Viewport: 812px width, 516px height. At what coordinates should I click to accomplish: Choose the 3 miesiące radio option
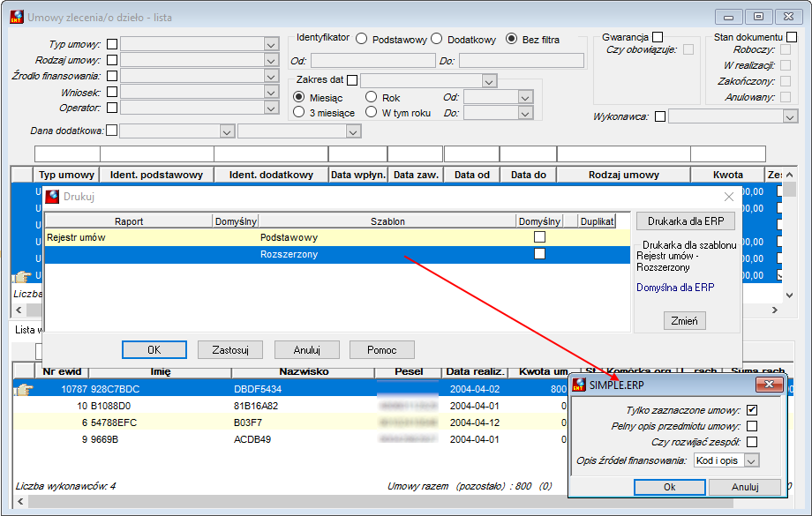(x=299, y=112)
